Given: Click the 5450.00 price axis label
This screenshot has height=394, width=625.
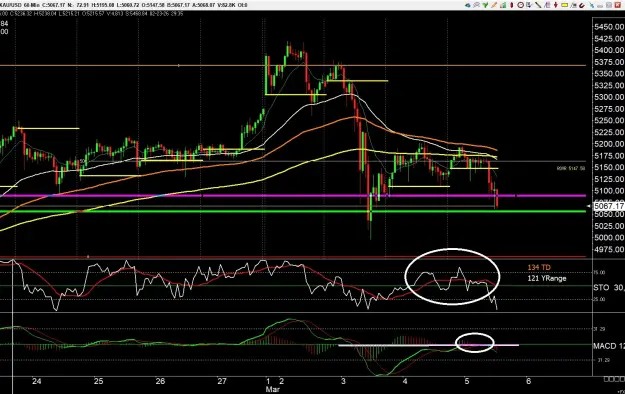Looking at the screenshot, I should click(x=609, y=27).
